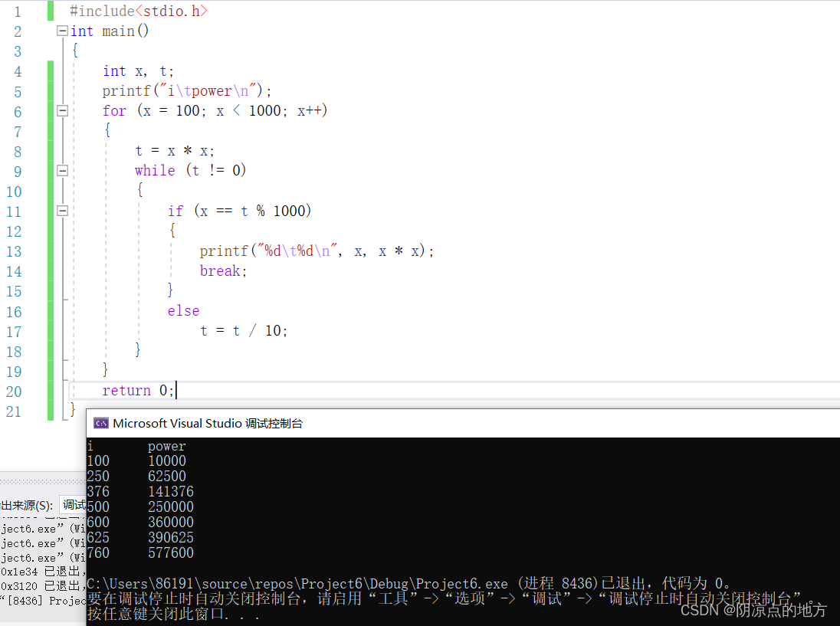The width and height of the screenshot is (840, 626).
Task: Click the 0x1e34 已退出 output line
Action: click(43, 572)
